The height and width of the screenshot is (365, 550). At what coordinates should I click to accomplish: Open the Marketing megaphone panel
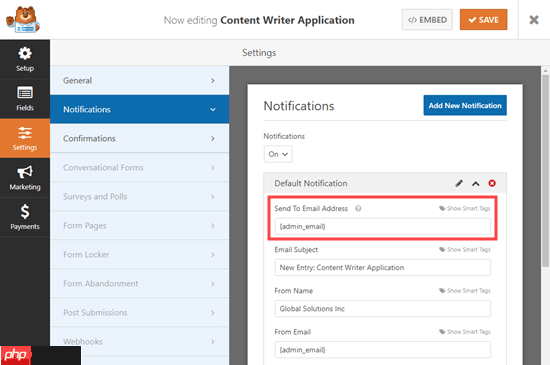(x=25, y=178)
